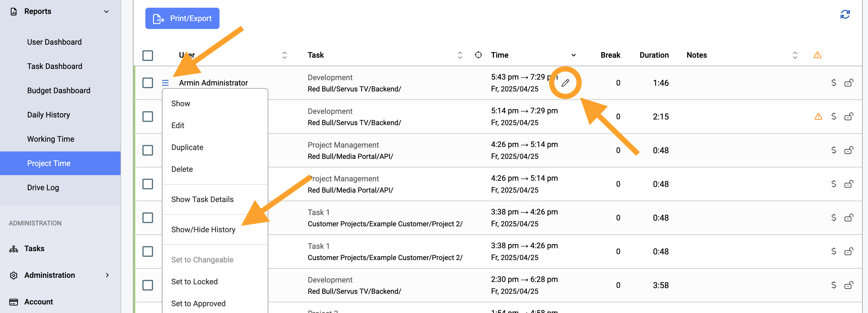Sort by Task column arrows
Screen dimensions: 868x313
(x=460, y=55)
